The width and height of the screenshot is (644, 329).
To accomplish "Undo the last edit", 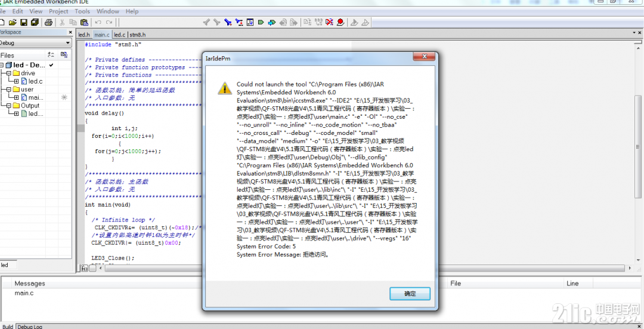I will [98, 22].
